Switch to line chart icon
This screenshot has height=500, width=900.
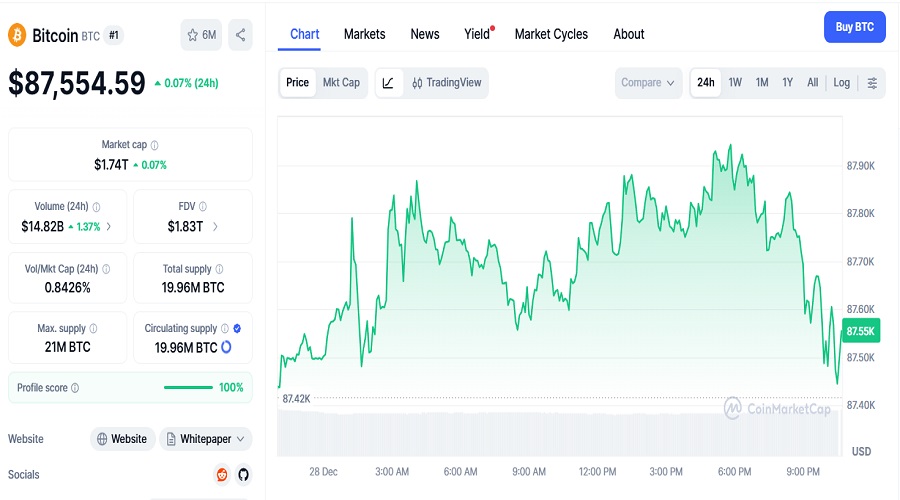389,83
